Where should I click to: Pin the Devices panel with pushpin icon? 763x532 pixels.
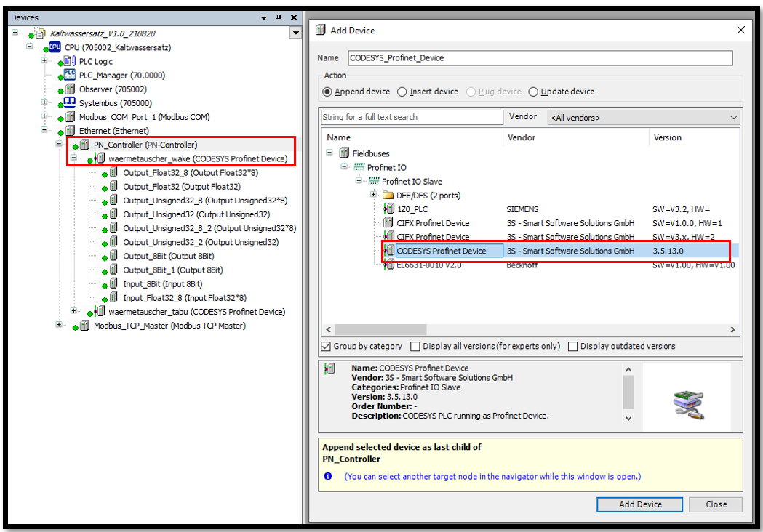tap(279, 17)
